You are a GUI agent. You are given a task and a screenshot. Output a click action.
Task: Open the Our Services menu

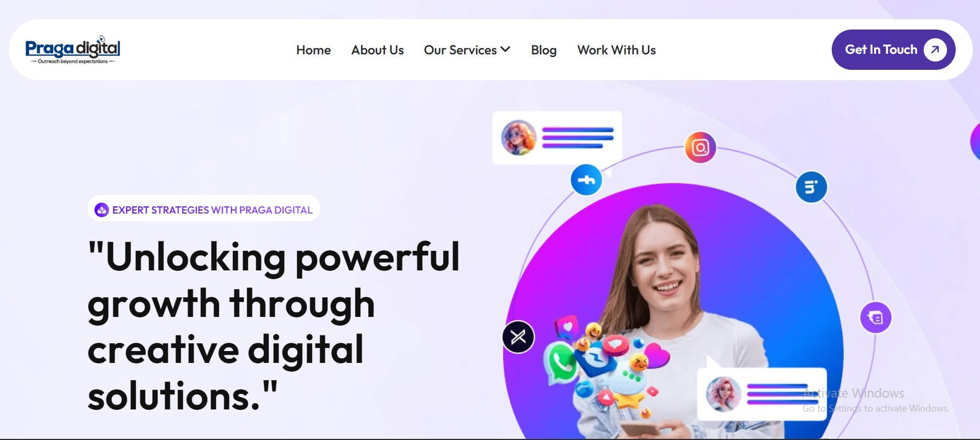[467, 50]
